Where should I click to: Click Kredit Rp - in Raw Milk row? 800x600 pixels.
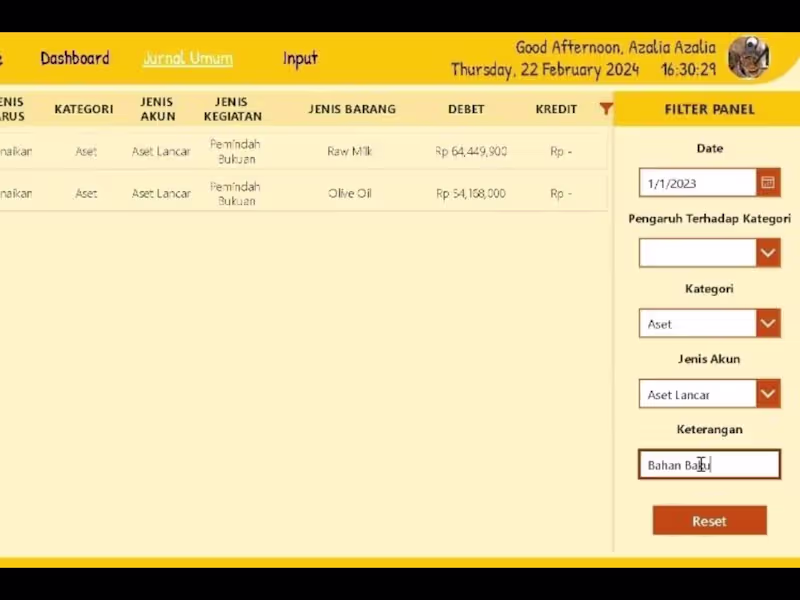(561, 152)
